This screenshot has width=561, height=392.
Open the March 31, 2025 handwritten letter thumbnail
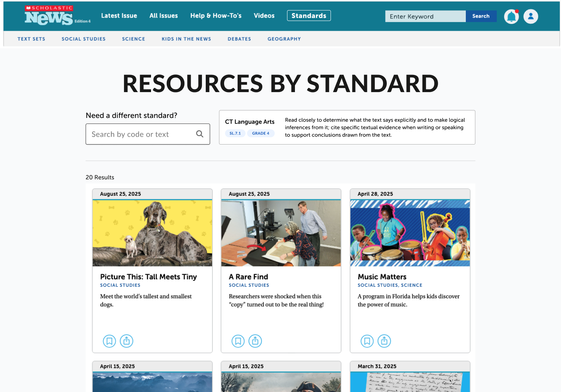[x=410, y=382]
